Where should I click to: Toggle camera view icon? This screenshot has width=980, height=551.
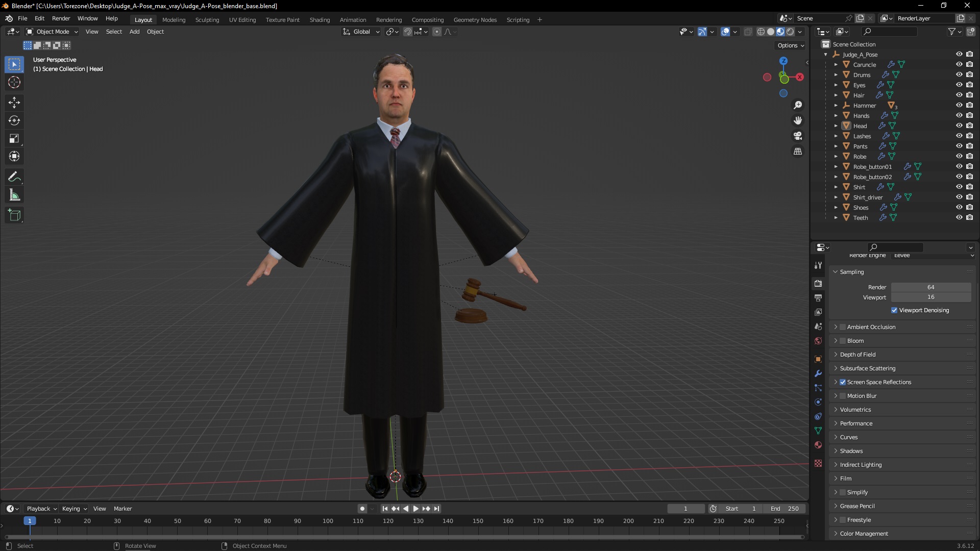point(798,136)
